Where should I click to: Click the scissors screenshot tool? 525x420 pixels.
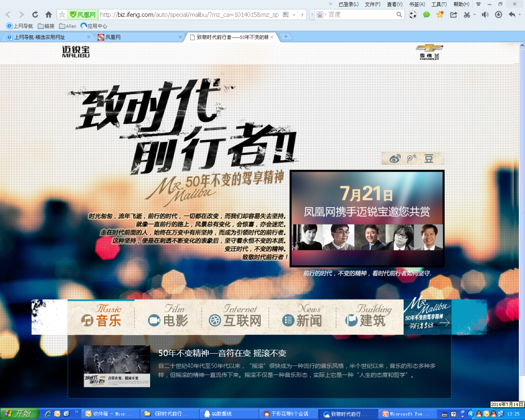pos(467,15)
